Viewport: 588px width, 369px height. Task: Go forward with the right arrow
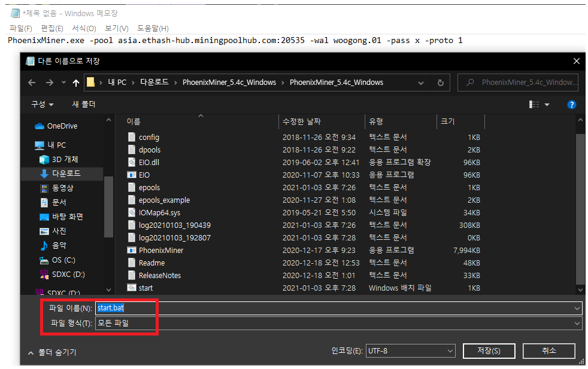coord(50,83)
